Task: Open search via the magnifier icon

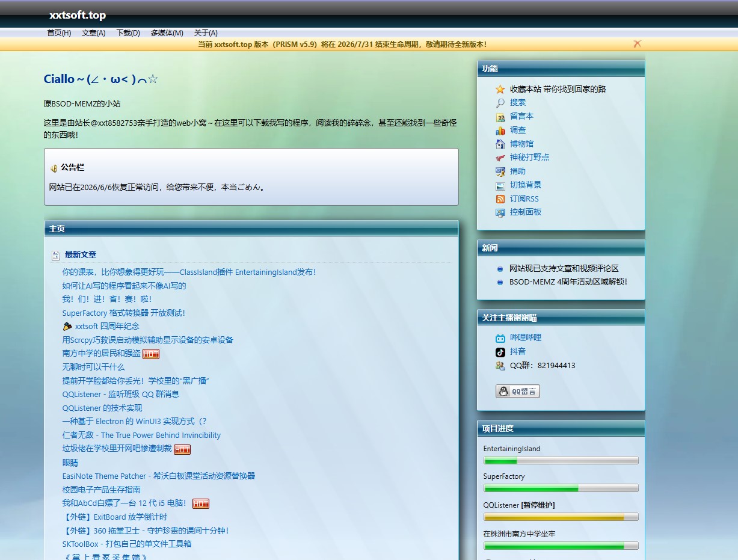Action: [500, 103]
